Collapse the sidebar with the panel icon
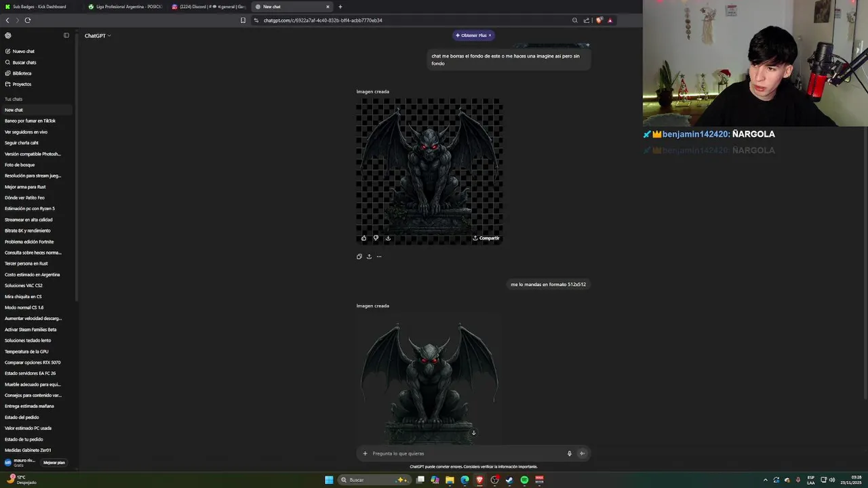This screenshot has width=868, height=488. (x=66, y=35)
